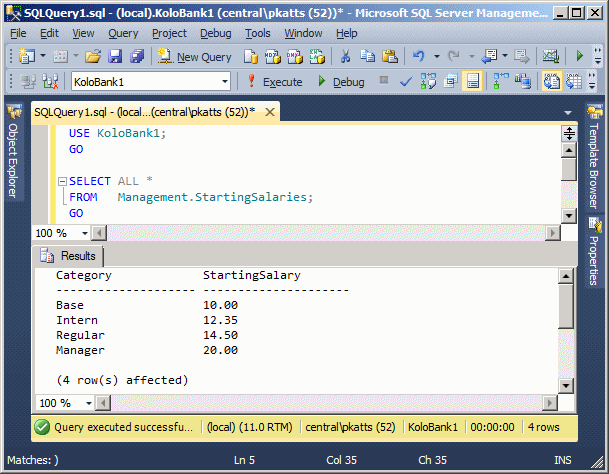The image size is (609, 474).
Task: Open the Query menu
Action: [123, 33]
